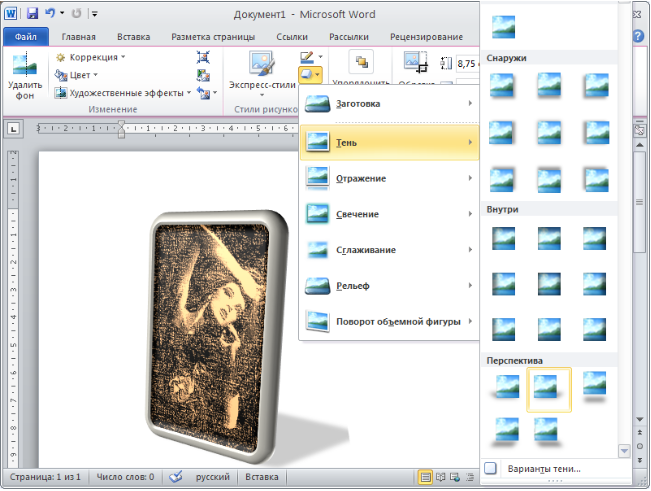Click the Варианты тени... option
Screen dimensions: 651x491
pyautogui.click(x=545, y=468)
